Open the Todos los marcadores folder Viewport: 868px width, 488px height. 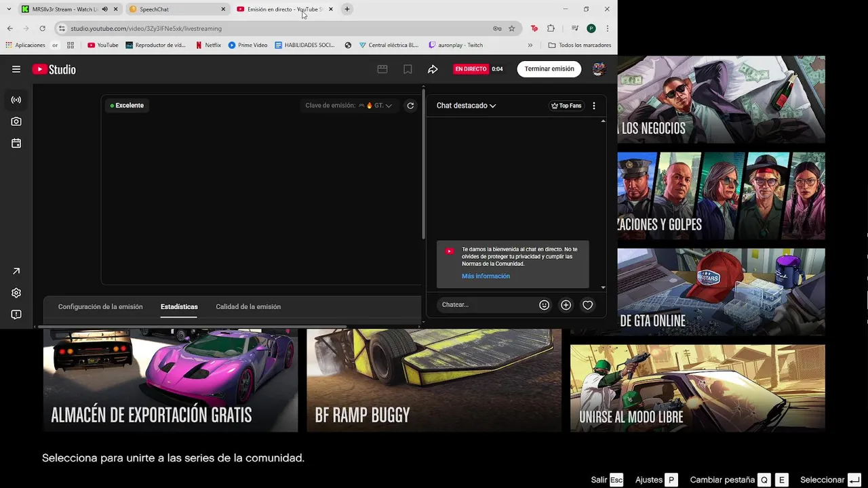tap(580, 45)
